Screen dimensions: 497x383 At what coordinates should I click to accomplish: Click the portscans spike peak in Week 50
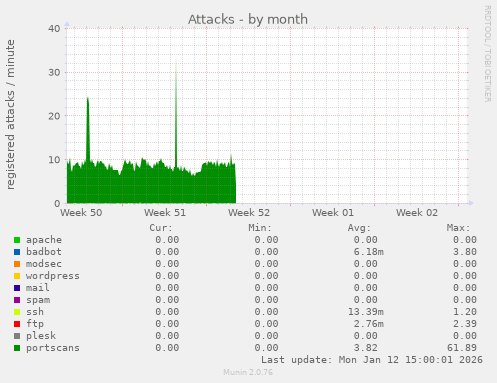click(88, 99)
